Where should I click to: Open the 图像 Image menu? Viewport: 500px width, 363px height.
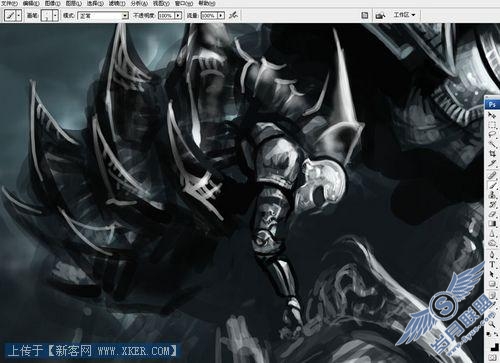tap(52, 3)
